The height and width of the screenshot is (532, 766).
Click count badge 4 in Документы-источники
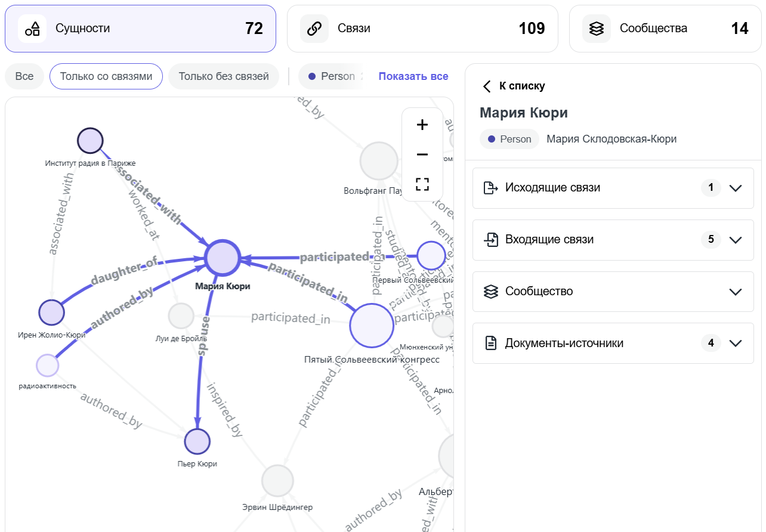711,343
